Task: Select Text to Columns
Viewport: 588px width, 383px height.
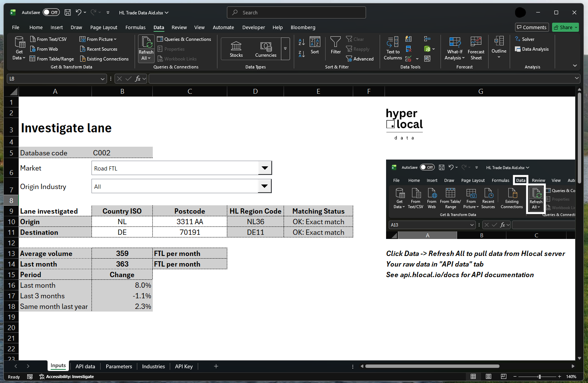Action: (x=392, y=48)
